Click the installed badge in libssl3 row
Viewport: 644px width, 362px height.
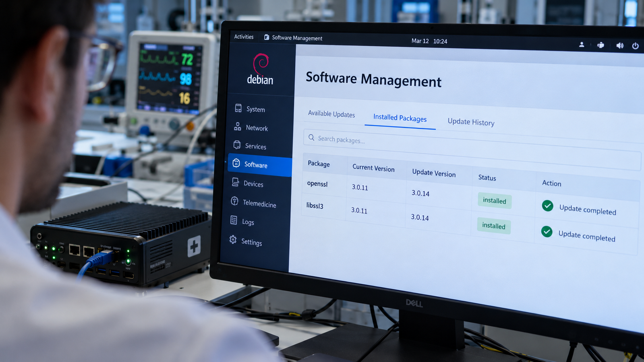click(x=494, y=226)
